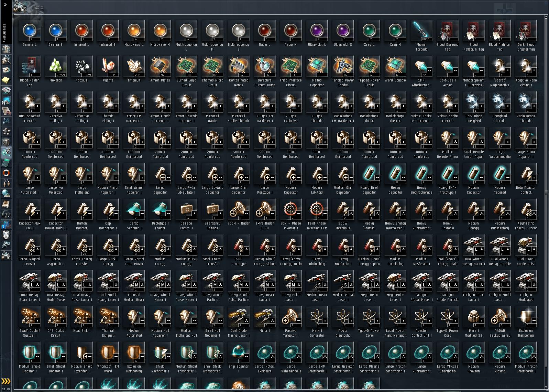Open the Assets safe icon in sidebar
This screenshot has width=549, height=392.
coord(6,142)
